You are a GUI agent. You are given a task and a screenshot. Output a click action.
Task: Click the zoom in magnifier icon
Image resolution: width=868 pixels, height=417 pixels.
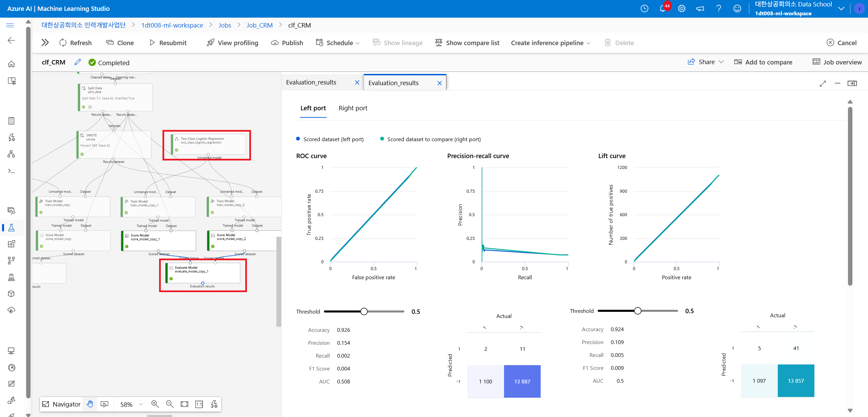tap(155, 404)
